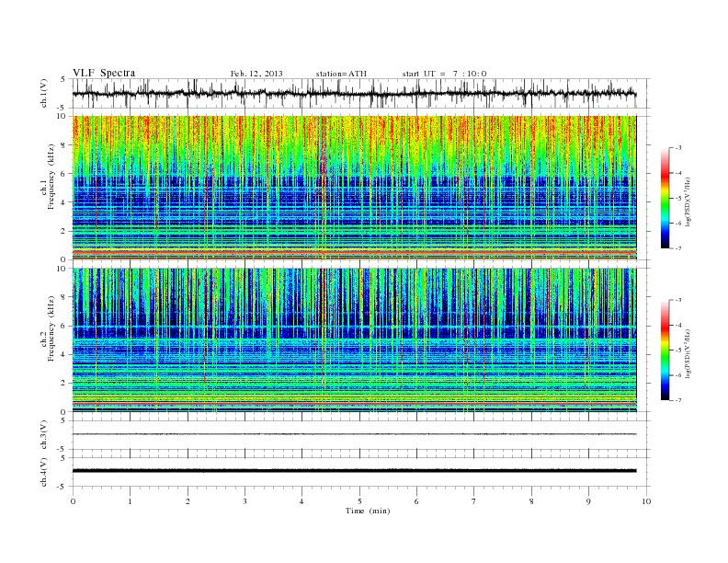Click the 'VLF Spectra' title text
The height and width of the screenshot is (563, 728).
tap(104, 73)
